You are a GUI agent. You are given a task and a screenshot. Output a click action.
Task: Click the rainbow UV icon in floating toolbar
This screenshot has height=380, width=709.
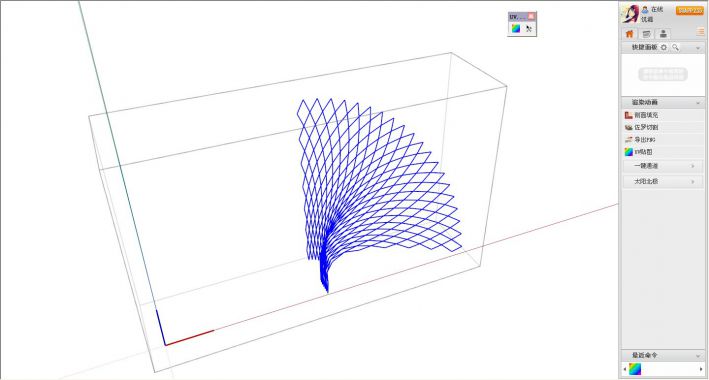coord(515,28)
